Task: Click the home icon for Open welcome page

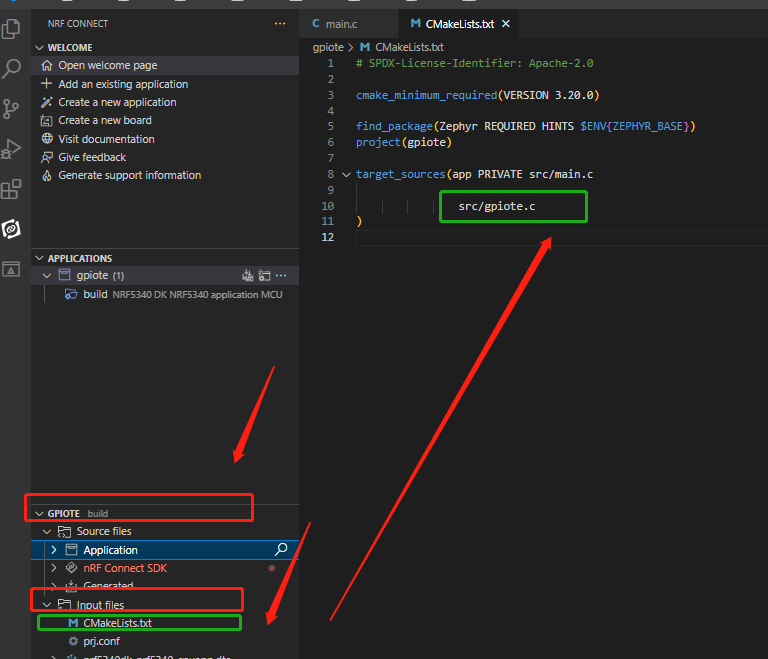Action: click(47, 65)
